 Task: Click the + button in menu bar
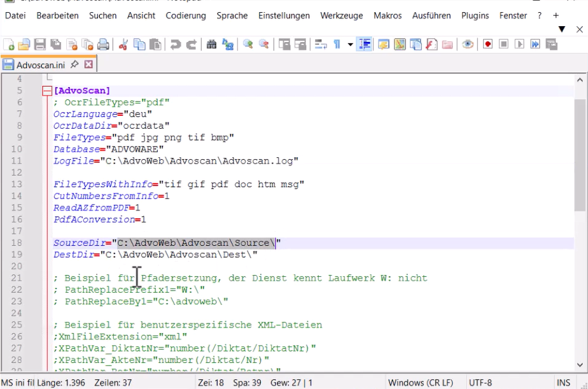point(556,15)
